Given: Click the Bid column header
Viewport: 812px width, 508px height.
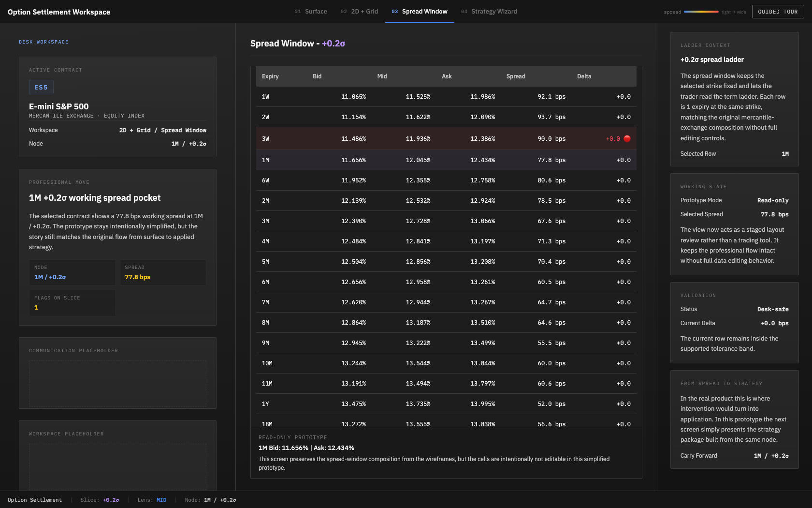Looking at the screenshot, I should pyautogui.click(x=317, y=76).
